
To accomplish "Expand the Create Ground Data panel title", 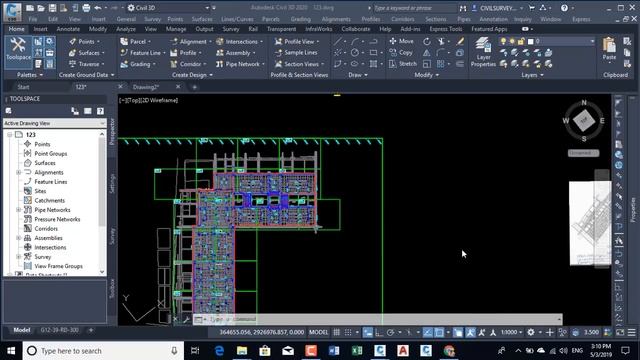I will pyautogui.click(x=87, y=75).
